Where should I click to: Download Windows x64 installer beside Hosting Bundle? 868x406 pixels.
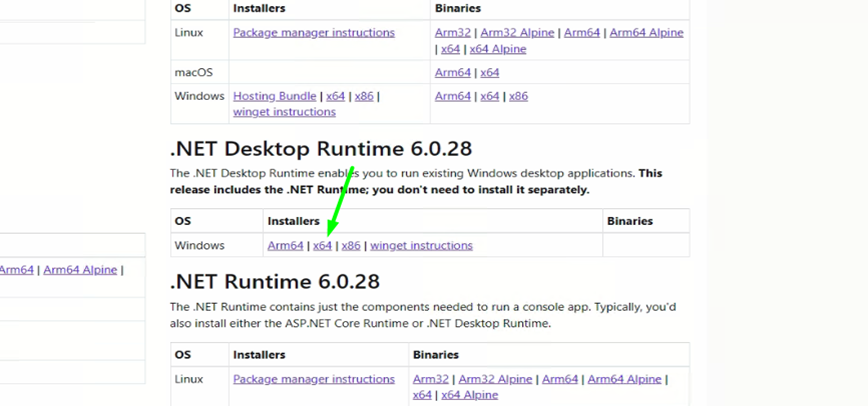(335, 96)
